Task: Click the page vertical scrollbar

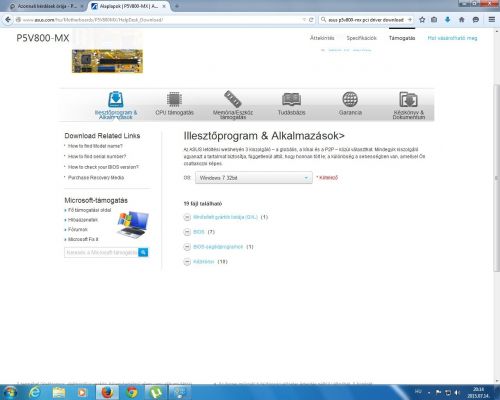Action: (x=497, y=178)
